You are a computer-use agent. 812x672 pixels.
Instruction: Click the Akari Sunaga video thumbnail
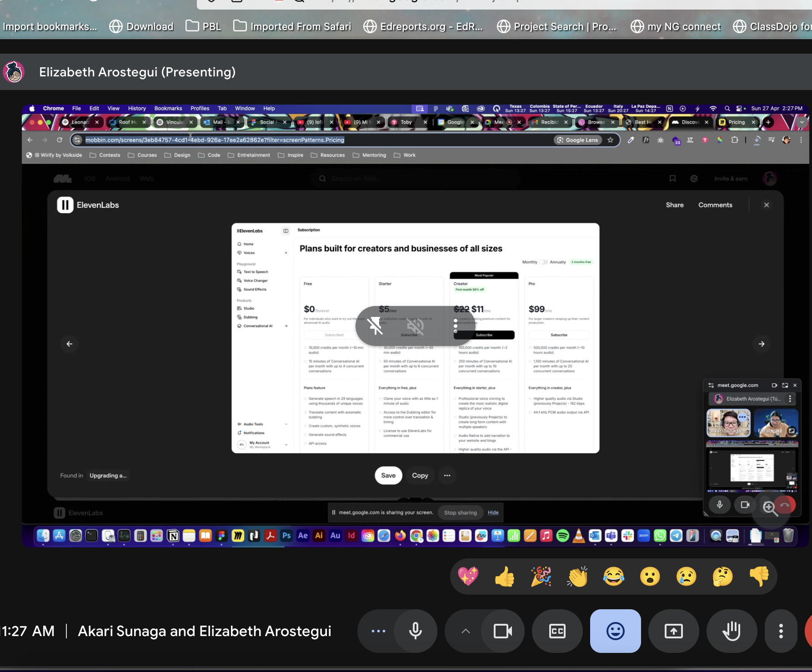[728, 423]
